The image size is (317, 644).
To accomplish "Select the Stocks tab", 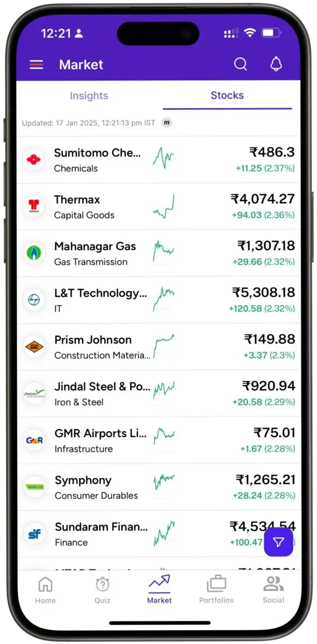I will (227, 95).
